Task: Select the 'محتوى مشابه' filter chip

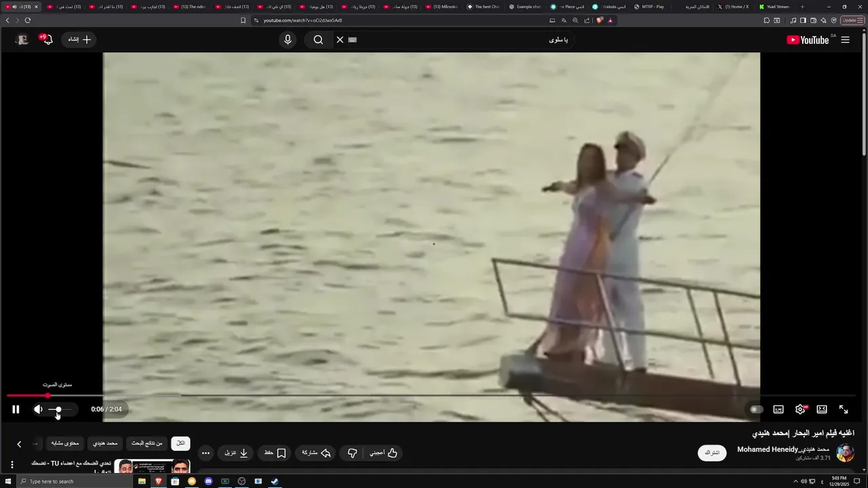Action: pos(65,443)
